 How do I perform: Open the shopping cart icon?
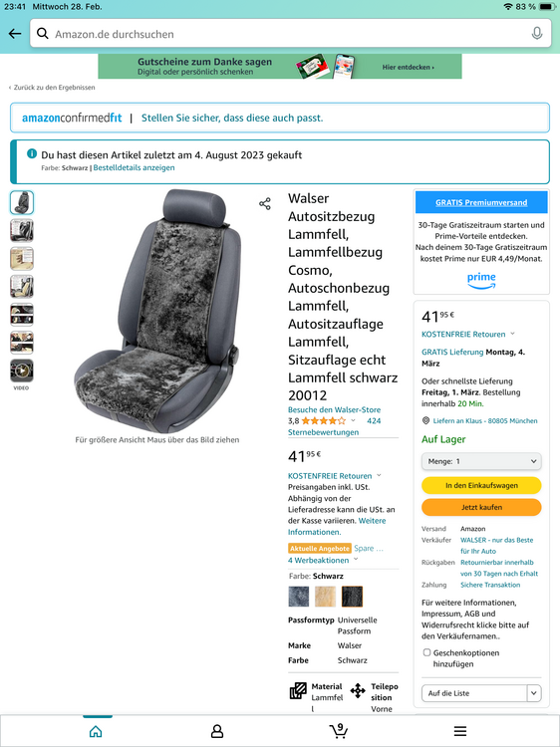click(339, 730)
